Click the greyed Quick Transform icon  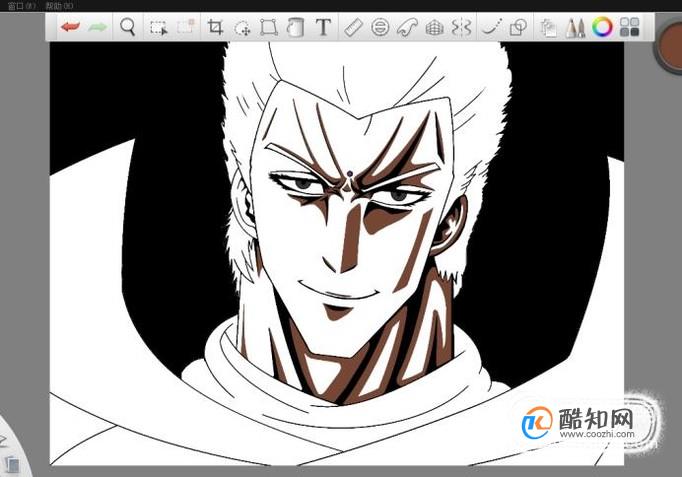point(186,27)
